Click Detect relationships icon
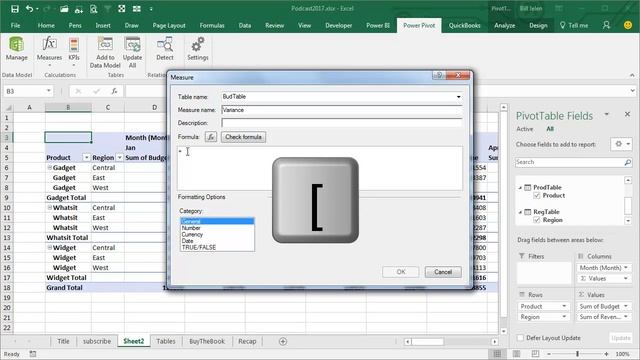Screen dimensions: 640x360 (x=165, y=49)
